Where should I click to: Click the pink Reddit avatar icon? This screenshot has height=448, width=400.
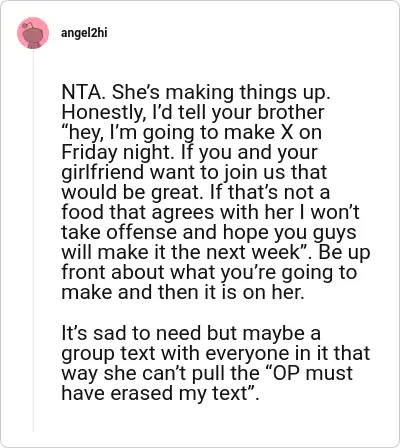coord(33,33)
